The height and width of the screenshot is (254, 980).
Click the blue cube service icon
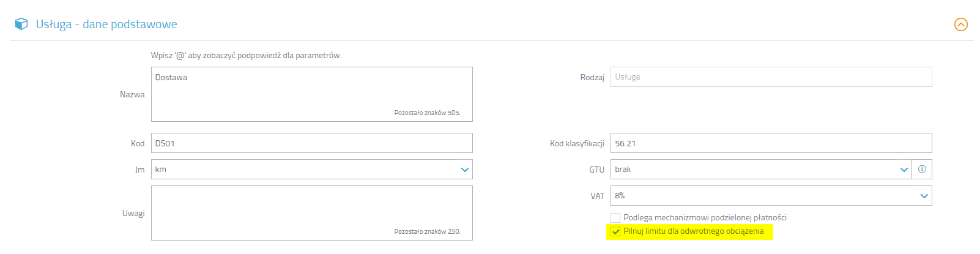click(21, 24)
